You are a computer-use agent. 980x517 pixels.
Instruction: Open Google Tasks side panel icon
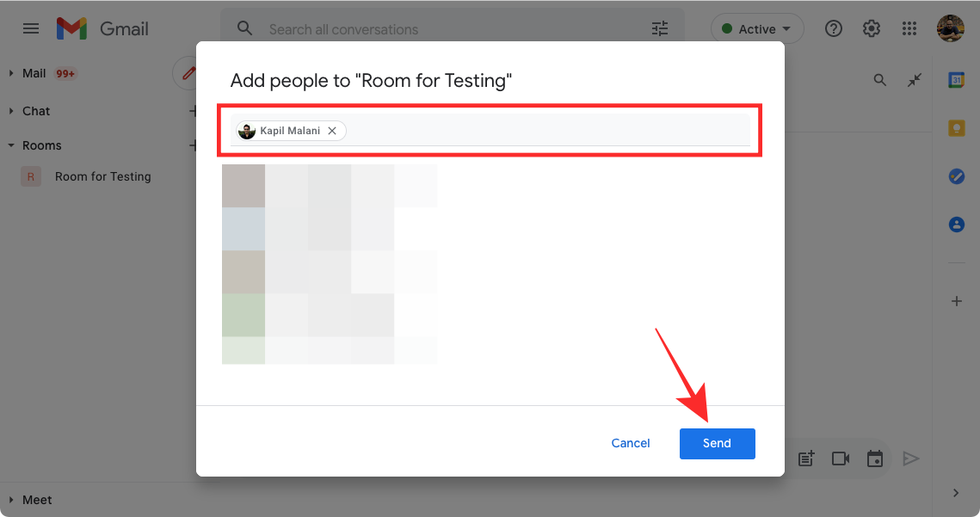[x=956, y=176]
